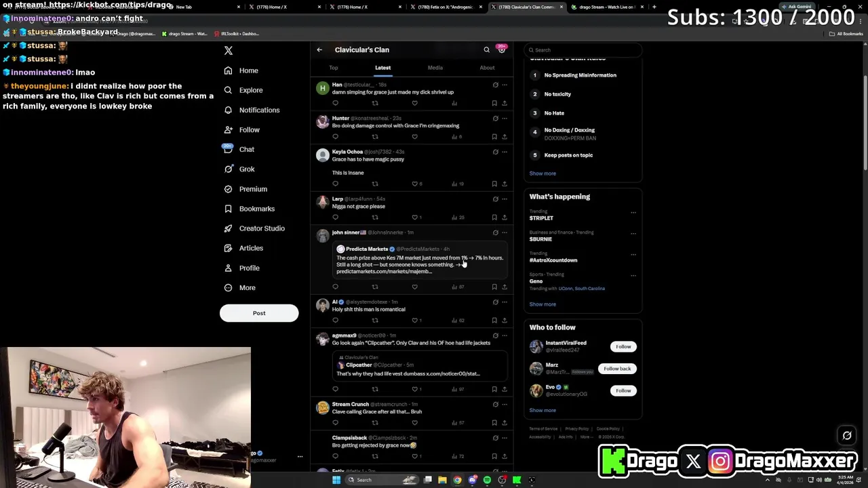Follow back Marz

pyautogui.click(x=617, y=369)
